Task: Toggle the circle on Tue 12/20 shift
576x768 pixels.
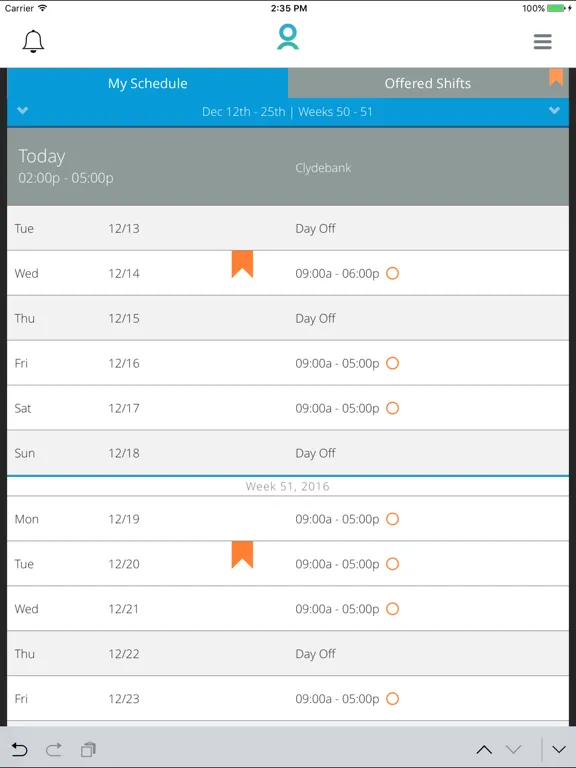Action: point(392,564)
